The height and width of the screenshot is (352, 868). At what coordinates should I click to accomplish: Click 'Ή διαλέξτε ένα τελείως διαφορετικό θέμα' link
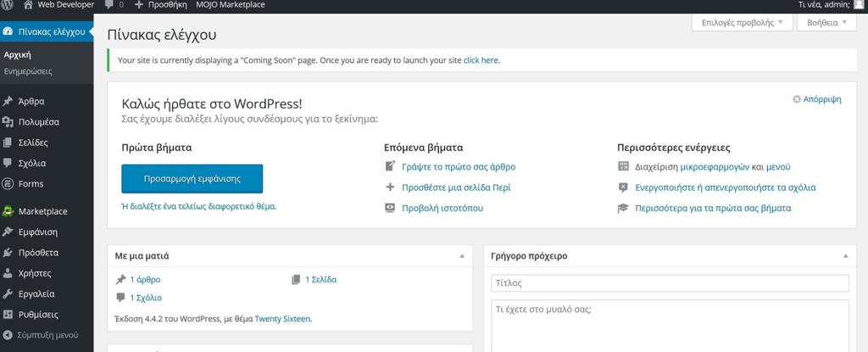coord(198,206)
